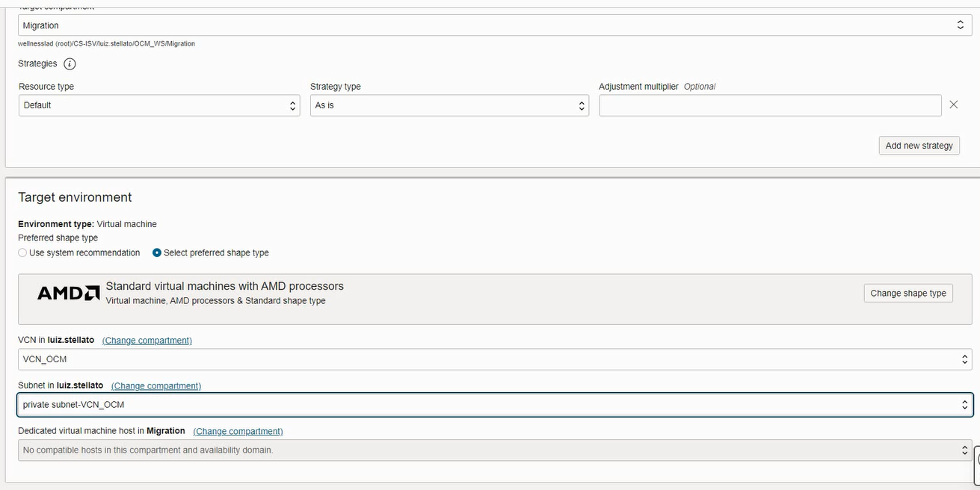Click the partially hidden widget at right edge

point(976,464)
